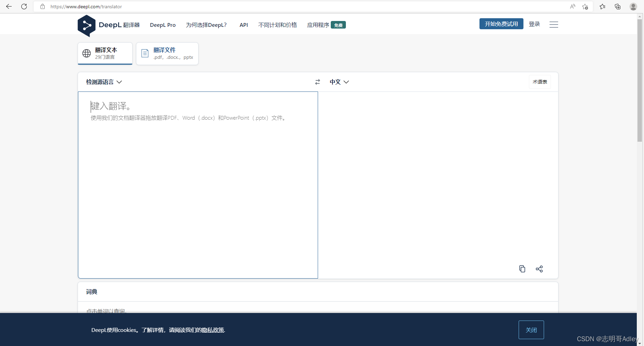The width and height of the screenshot is (644, 346).
Task: Click the padlock site info icon
Action: (43, 7)
